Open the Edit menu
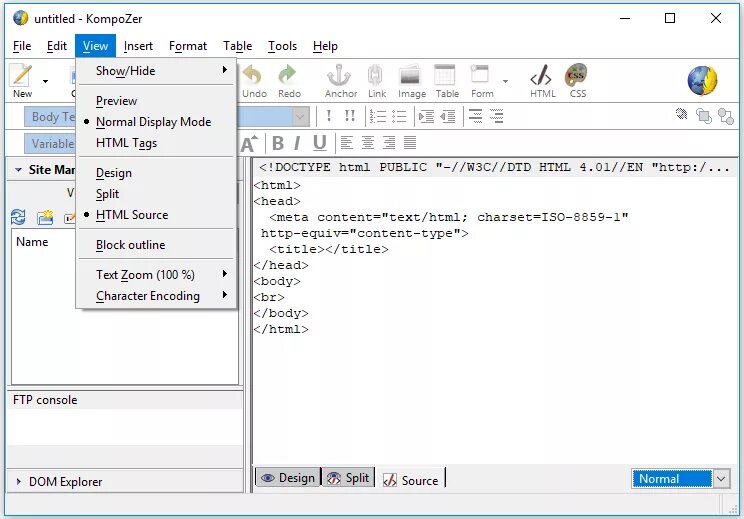The height and width of the screenshot is (519, 744). pyautogui.click(x=56, y=46)
